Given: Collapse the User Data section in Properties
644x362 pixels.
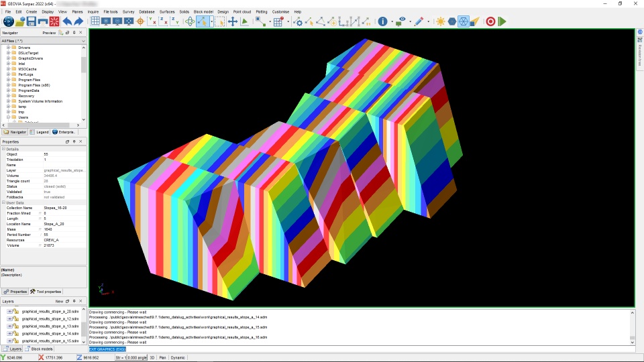Looking at the screenshot, I should pos(3,202).
